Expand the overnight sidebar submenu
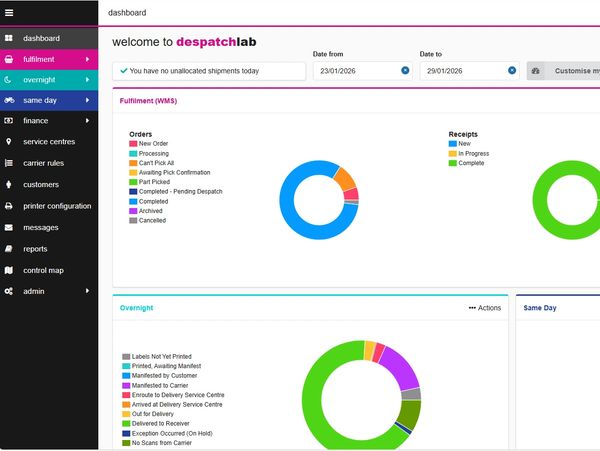Viewport: 600px width, 451px height. tap(88, 80)
